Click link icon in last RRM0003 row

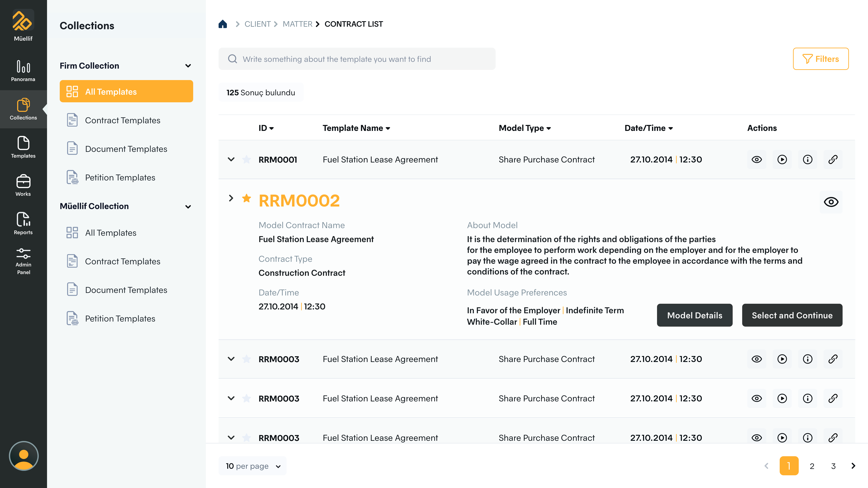click(x=833, y=437)
